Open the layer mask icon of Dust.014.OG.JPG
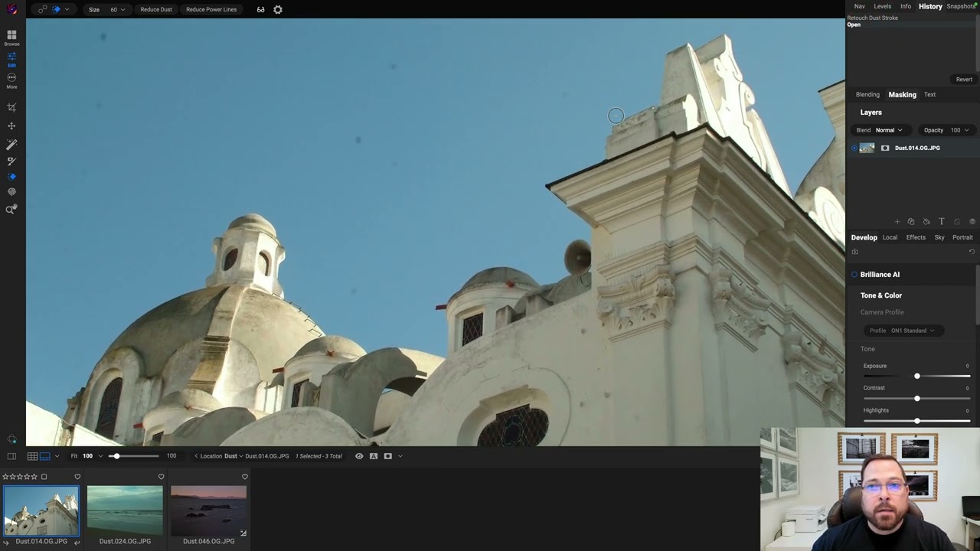The height and width of the screenshot is (551, 980). pos(885,148)
